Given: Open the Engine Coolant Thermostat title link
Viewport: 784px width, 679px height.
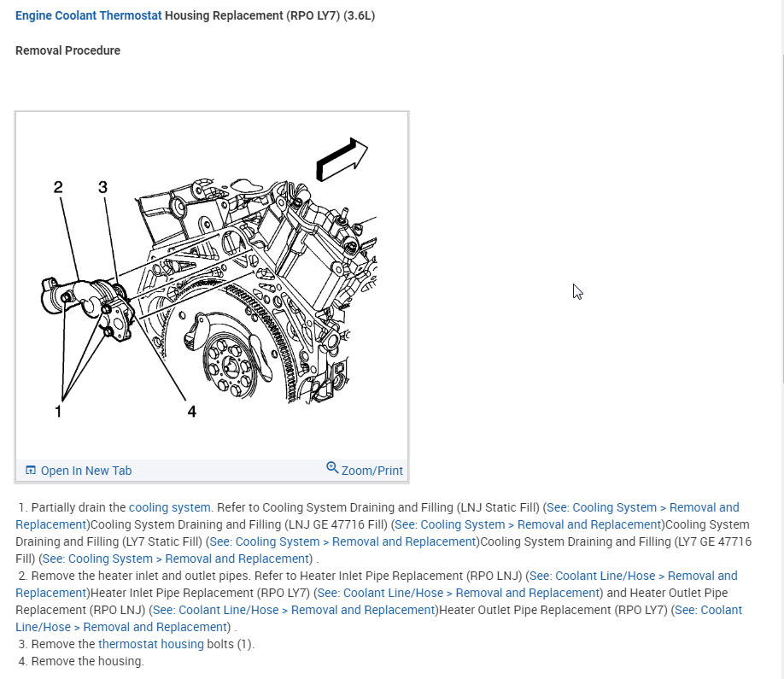Looking at the screenshot, I should point(89,15).
